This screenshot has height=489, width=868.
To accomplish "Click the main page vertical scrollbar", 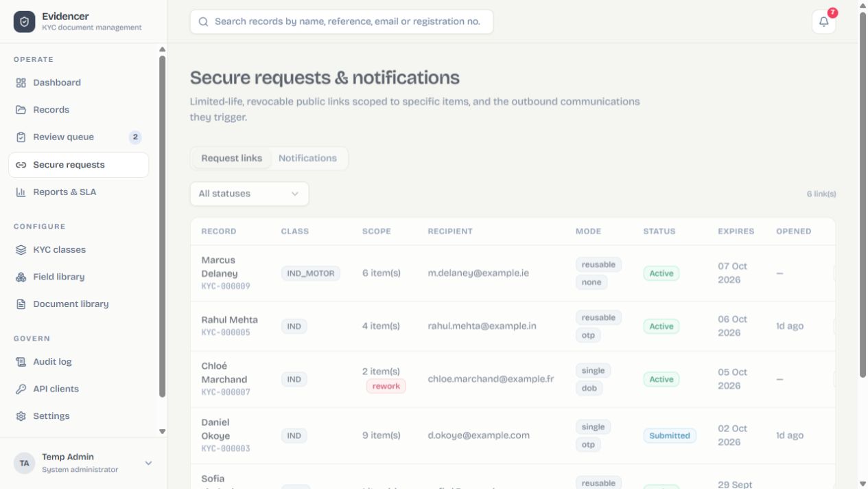I will coord(863,195).
